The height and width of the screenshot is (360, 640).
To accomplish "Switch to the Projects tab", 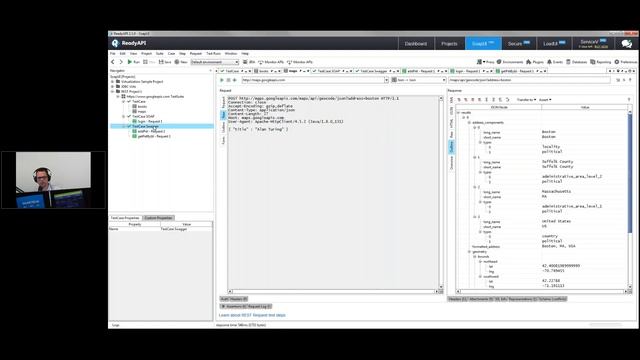I will coord(449,43).
